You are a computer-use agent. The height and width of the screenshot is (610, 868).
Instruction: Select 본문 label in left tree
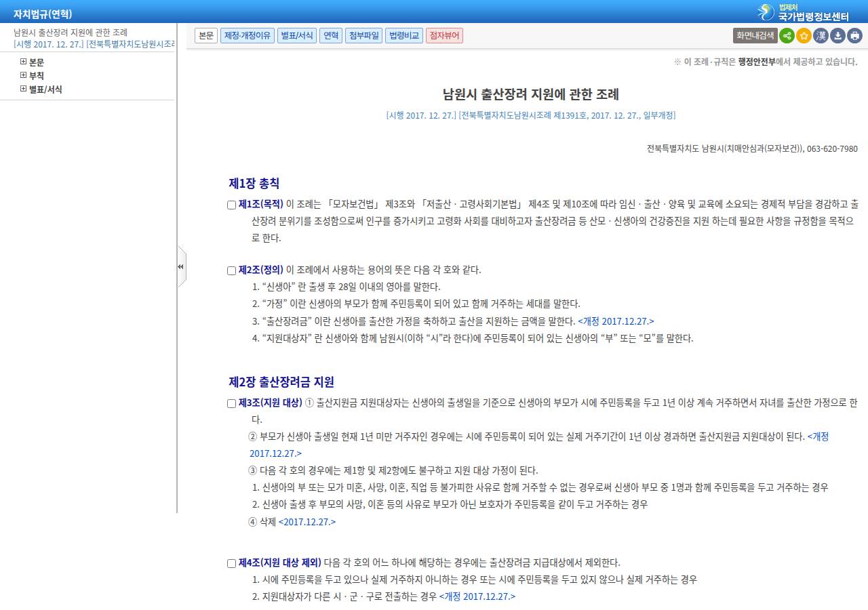tap(37, 62)
